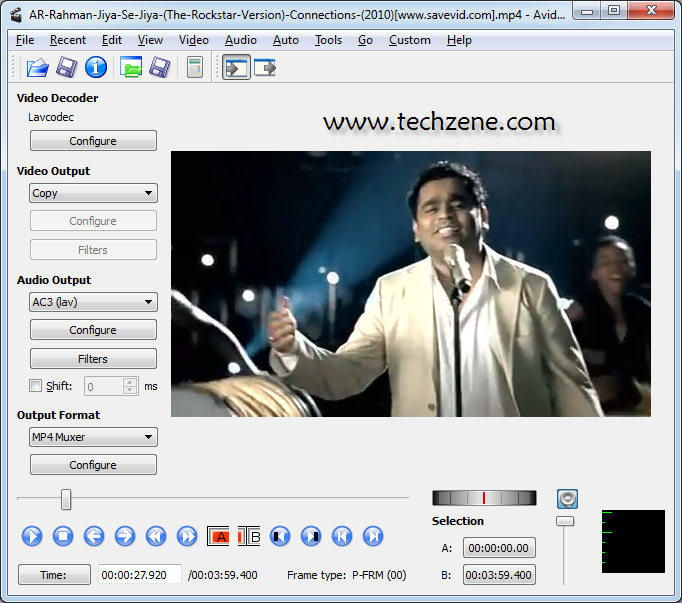Open the Recent menu
Viewport: 682px width, 603px height.
coord(68,40)
